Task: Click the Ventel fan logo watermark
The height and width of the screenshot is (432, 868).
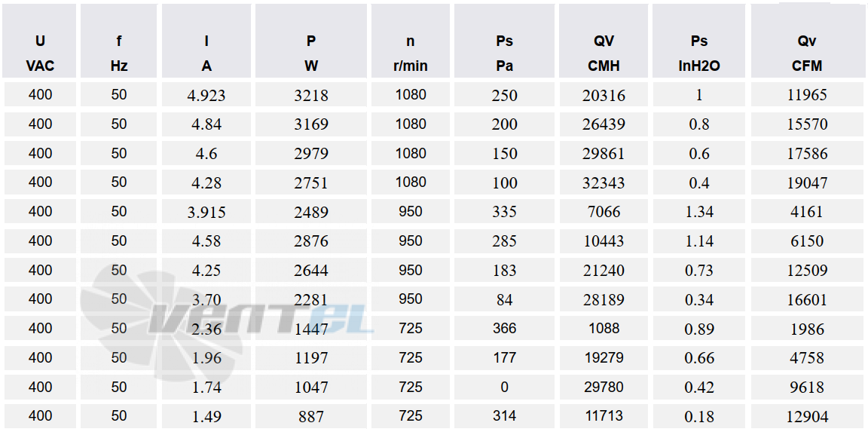Action: tap(227, 321)
